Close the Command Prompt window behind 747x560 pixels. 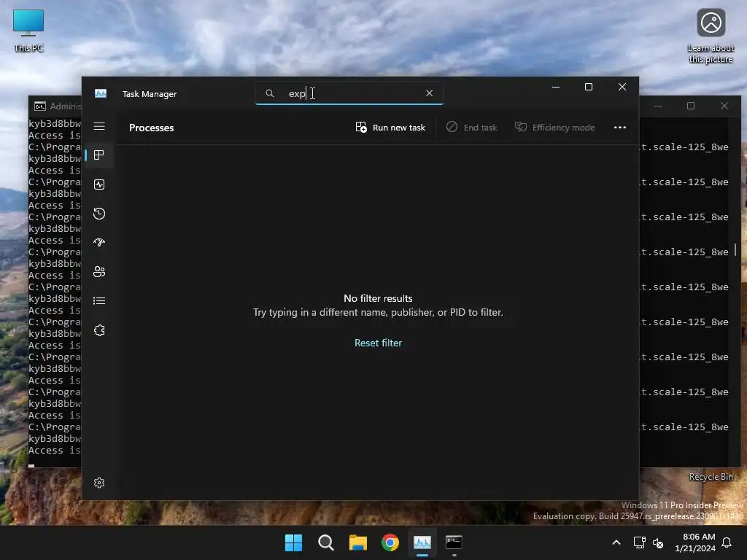pos(724,106)
